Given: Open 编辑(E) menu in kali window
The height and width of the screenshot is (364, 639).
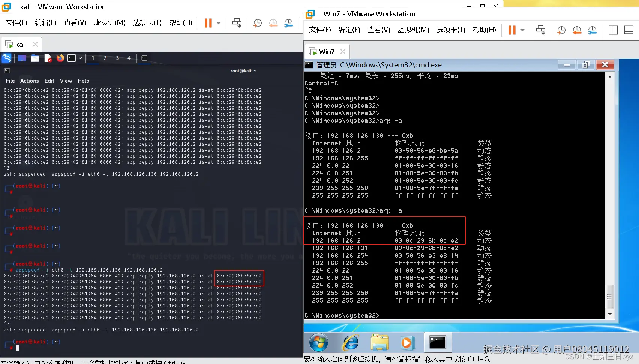Looking at the screenshot, I should point(46,23).
